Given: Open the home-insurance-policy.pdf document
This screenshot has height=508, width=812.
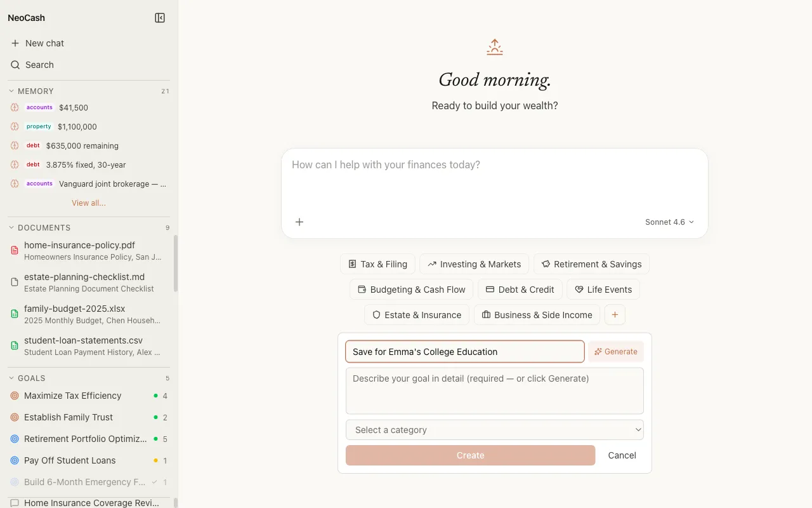Looking at the screenshot, I should (x=79, y=245).
